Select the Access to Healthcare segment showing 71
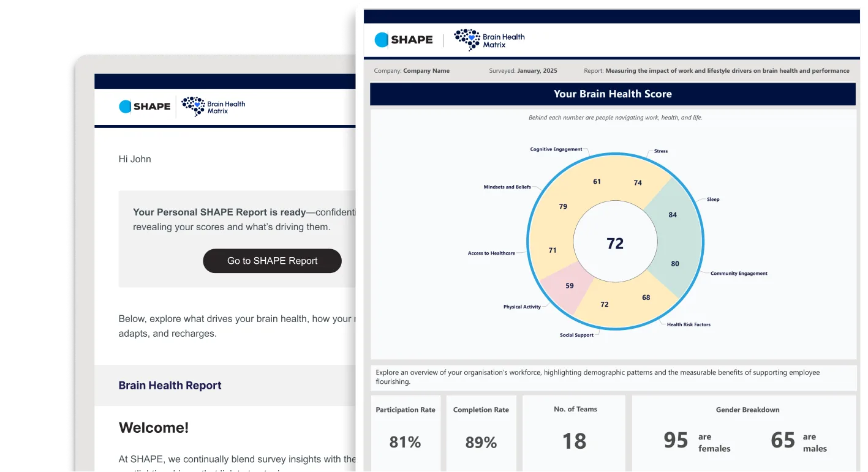 coord(553,250)
